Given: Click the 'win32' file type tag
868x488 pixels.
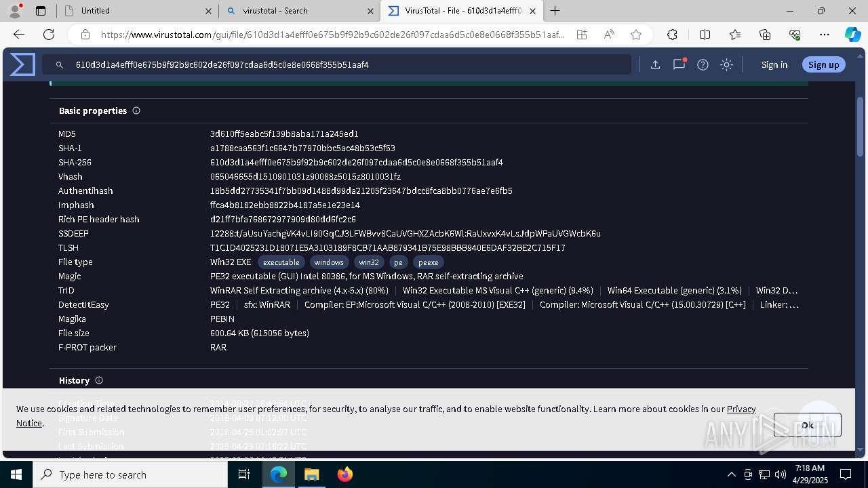Looking at the screenshot, I should click(x=369, y=262).
